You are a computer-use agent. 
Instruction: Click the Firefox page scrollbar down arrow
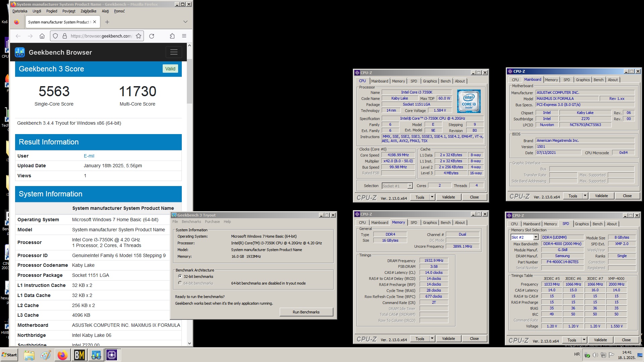[190, 343]
